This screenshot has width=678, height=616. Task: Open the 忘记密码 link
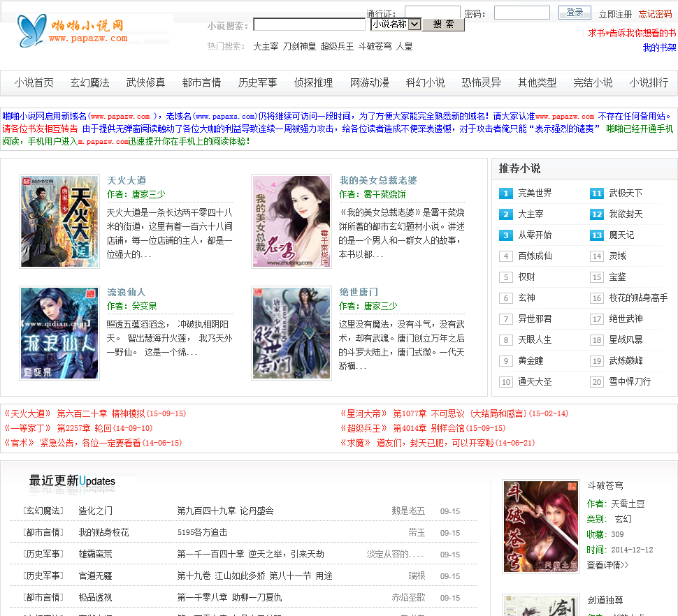[x=655, y=14]
